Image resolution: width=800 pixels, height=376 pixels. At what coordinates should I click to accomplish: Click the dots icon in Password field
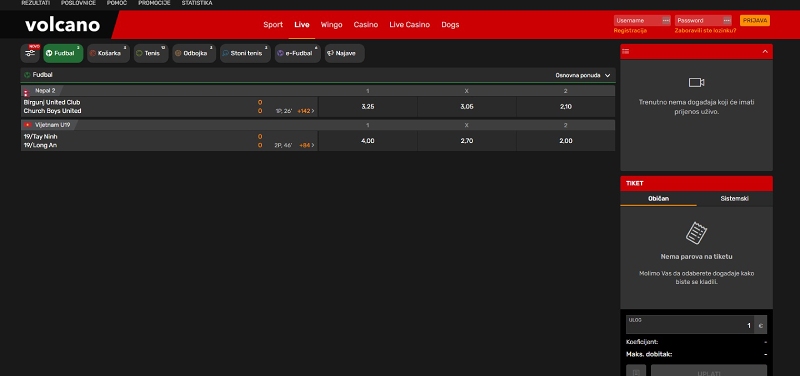pos(727,20)
